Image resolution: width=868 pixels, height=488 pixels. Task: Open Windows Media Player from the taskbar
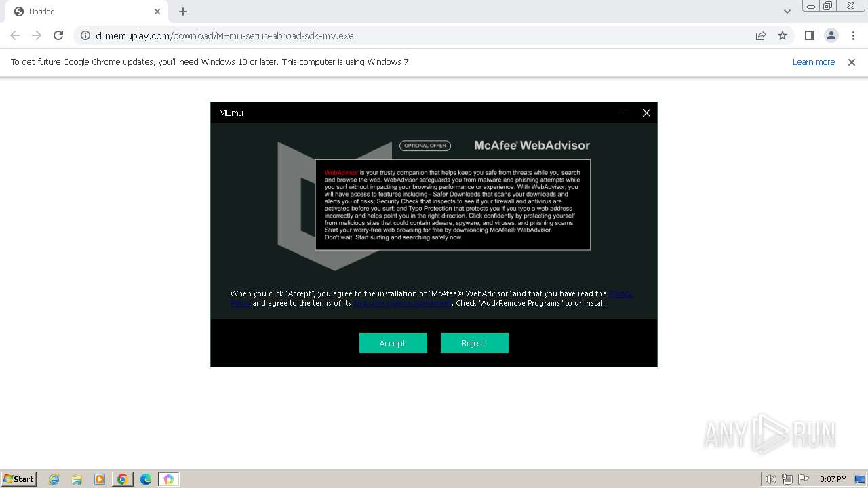[x=100, y=479]
